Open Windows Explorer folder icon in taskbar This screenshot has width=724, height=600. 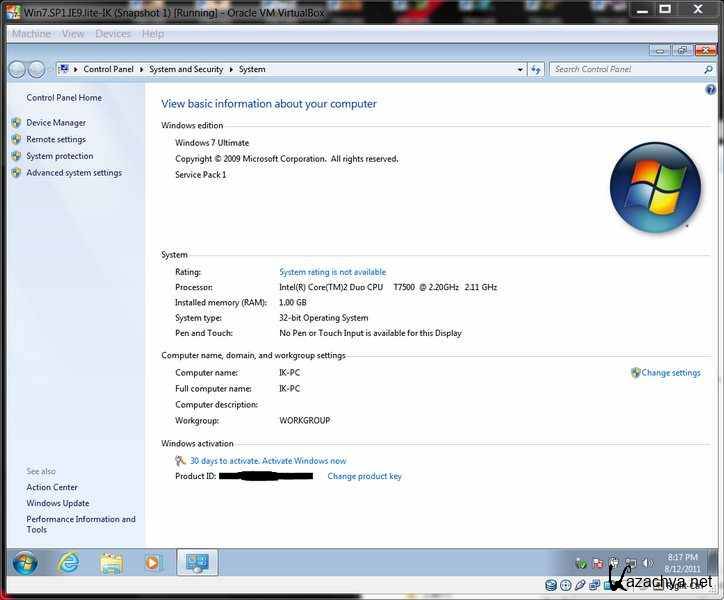pyautogui.click(x=111, y=563)
